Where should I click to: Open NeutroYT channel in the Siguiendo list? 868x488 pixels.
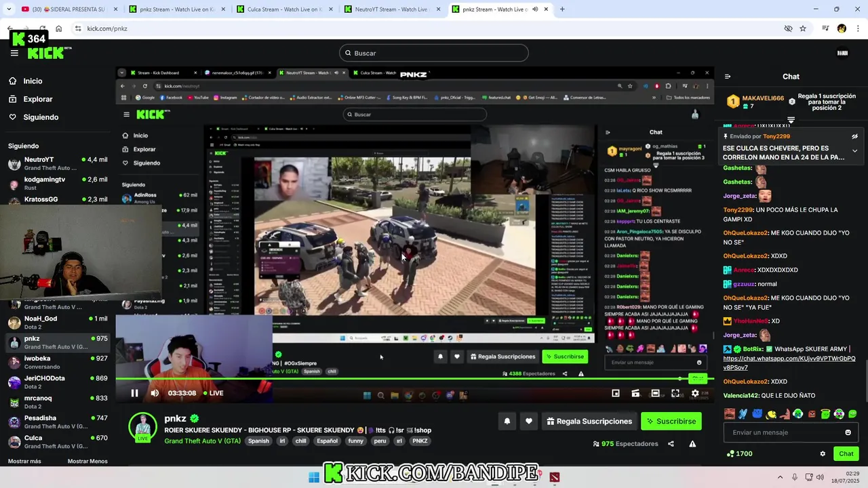(58, 163)
